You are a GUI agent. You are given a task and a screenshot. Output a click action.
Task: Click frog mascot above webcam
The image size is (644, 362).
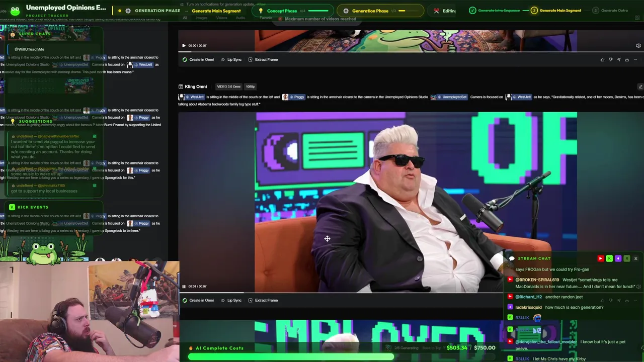pyautogui.click(x=43, y=253)
